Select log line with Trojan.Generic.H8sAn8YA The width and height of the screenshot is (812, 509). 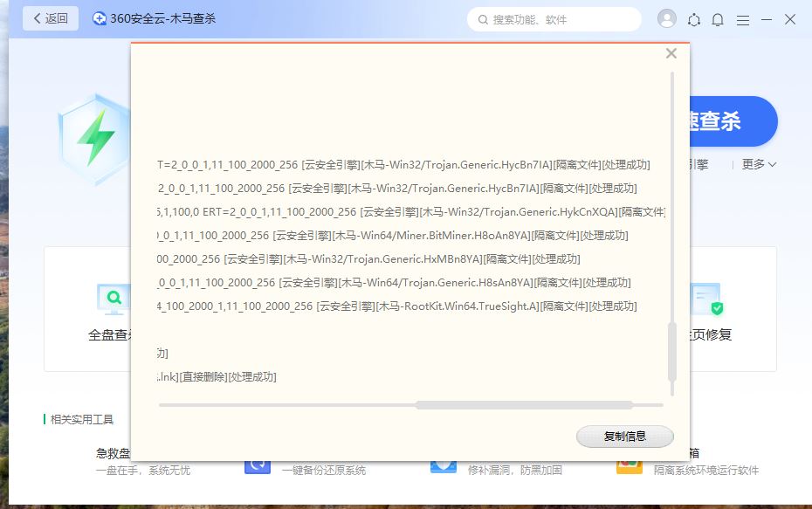[x=394, y=283]
